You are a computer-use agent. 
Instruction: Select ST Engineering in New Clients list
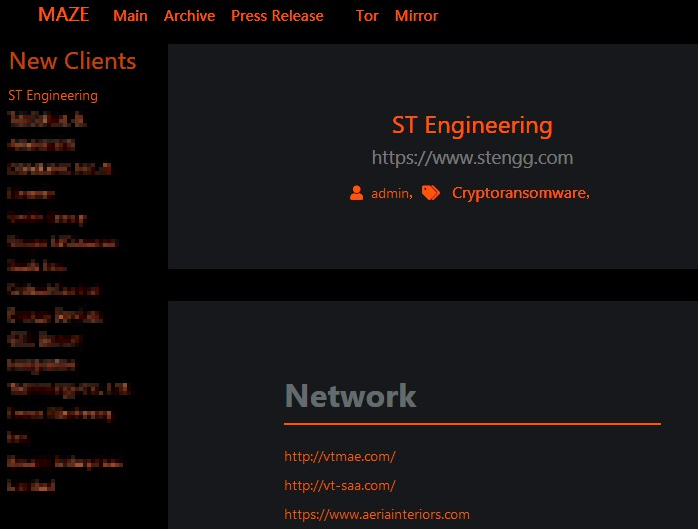(53, 95)
